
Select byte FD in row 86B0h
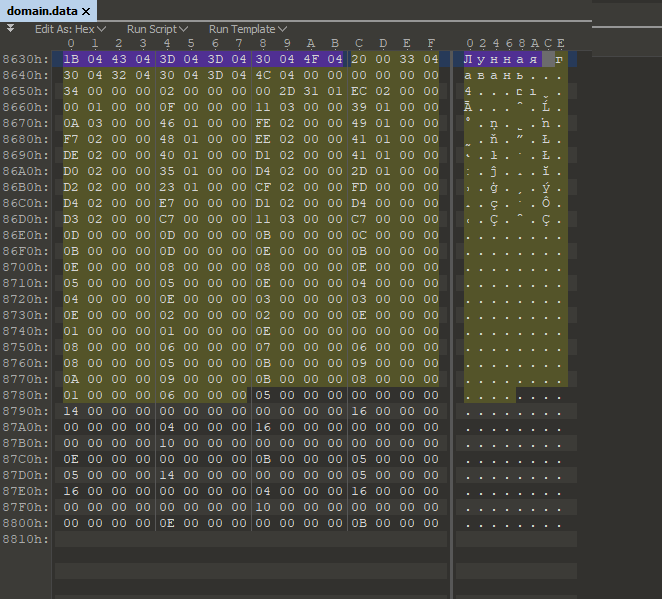coord(359,187)
